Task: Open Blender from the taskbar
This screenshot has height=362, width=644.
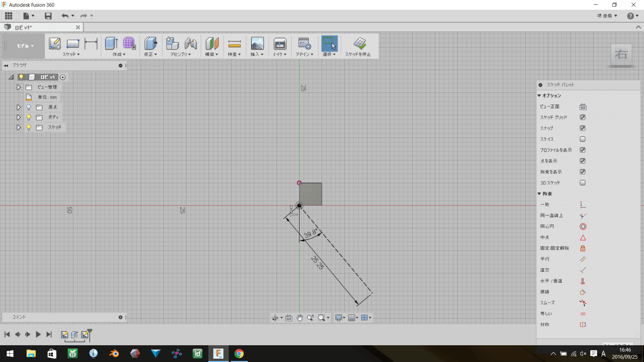Action: (x=114, y=354)
